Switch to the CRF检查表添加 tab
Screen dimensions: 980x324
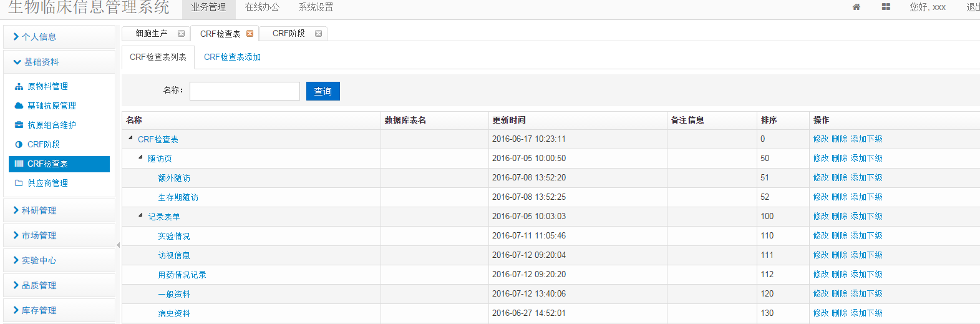tap(232, 57)
